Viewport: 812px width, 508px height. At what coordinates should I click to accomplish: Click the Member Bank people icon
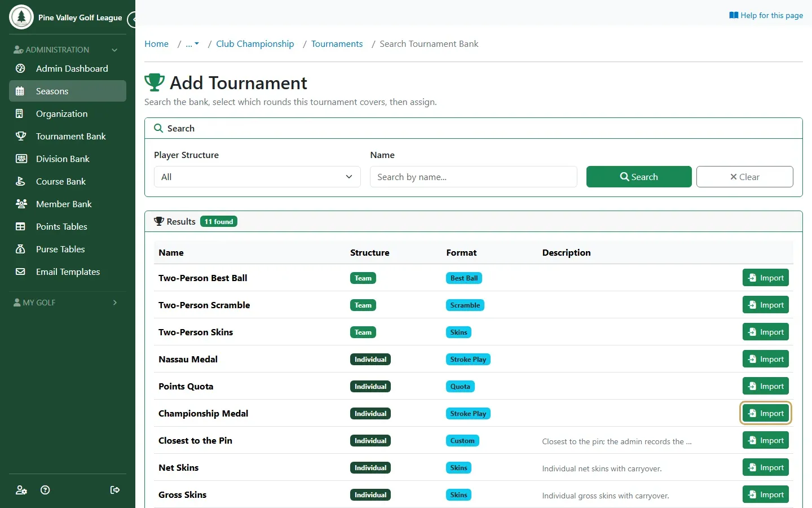point(21,204)
